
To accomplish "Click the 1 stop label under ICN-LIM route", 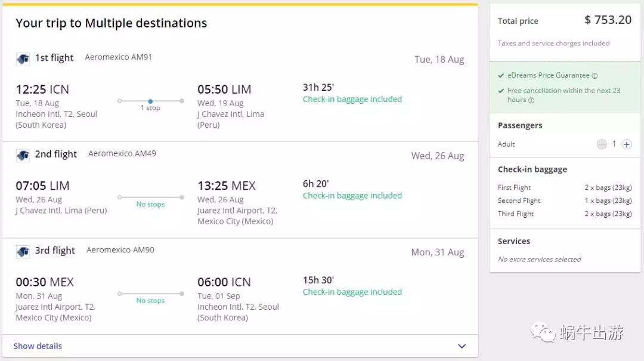I will [x=150, y=108].
